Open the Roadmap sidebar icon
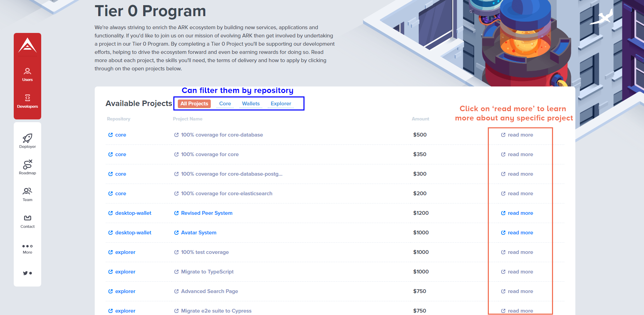Viewport: 644px width, 315px height. click(27, 167)
